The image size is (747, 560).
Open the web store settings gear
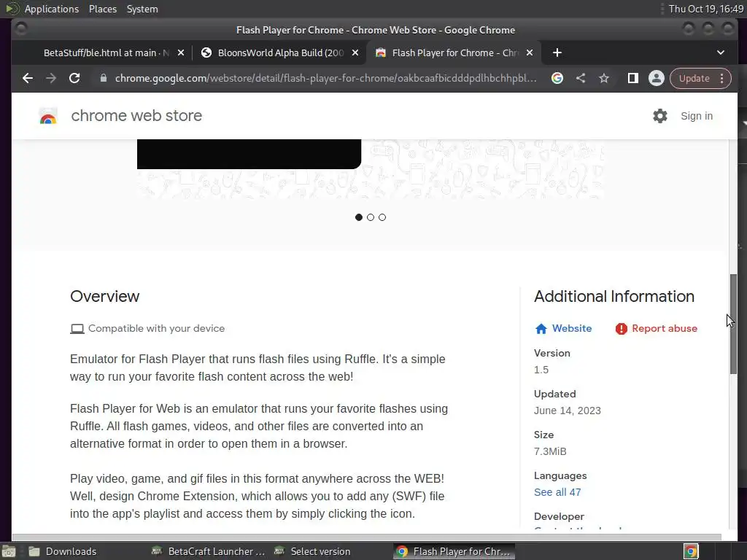pyautogui.click(x=659, y=116)
